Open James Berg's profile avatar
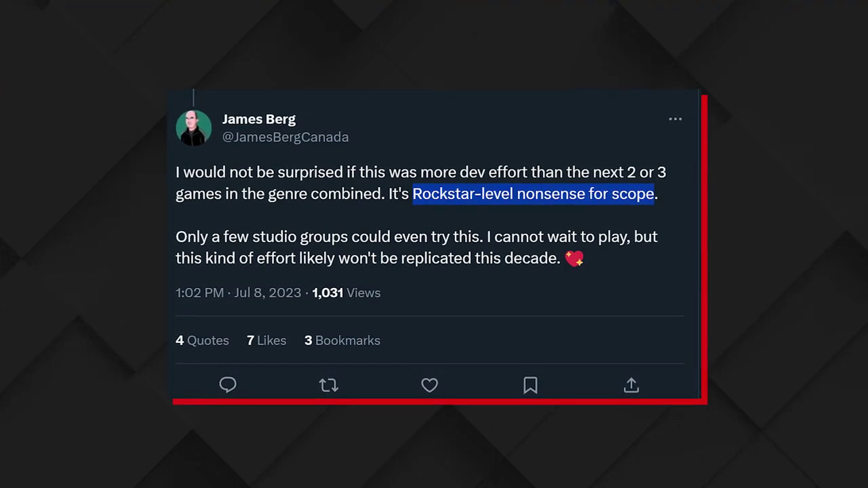The width and height of the screenshot is (868, 488). pos(193,128)
